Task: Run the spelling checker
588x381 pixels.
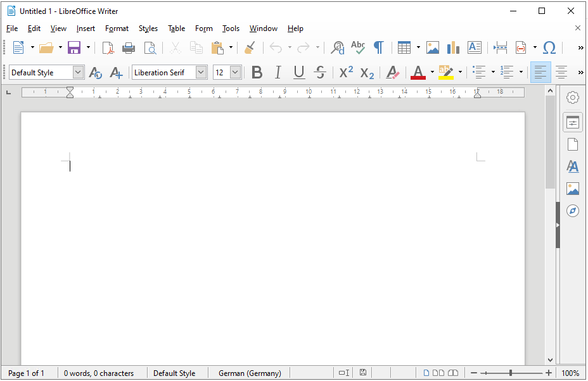Action: 357,47
